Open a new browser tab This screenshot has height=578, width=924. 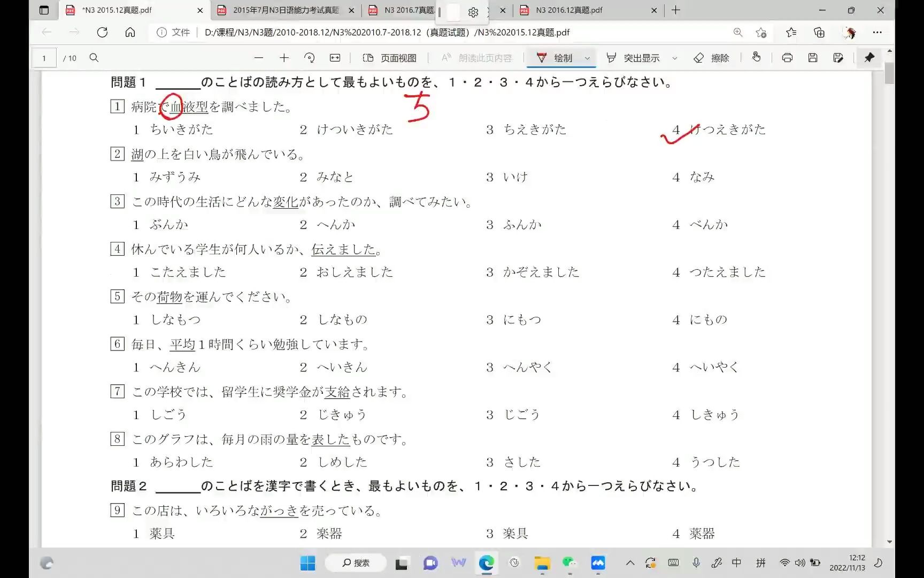pyautogui.click(x=676, y=10)
